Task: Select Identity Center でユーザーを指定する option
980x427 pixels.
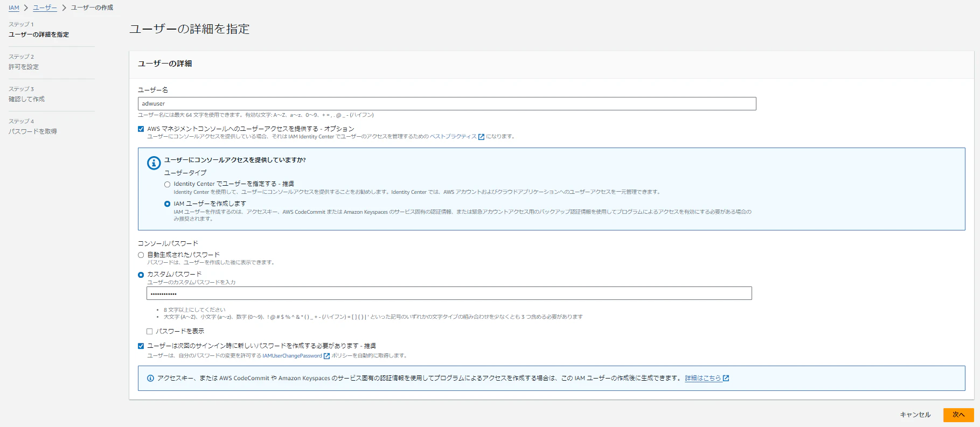Action: (167, 184)
